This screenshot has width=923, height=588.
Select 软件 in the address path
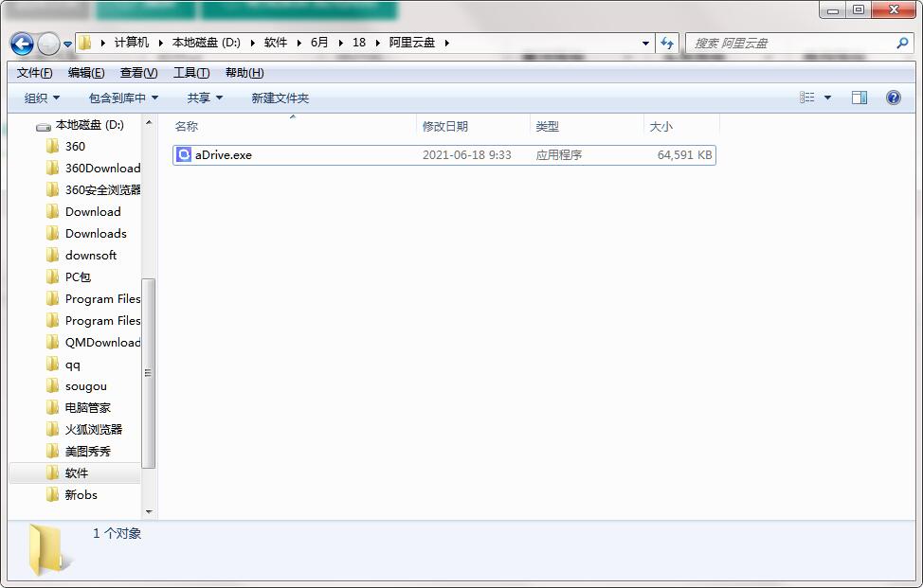coord(276,43)
